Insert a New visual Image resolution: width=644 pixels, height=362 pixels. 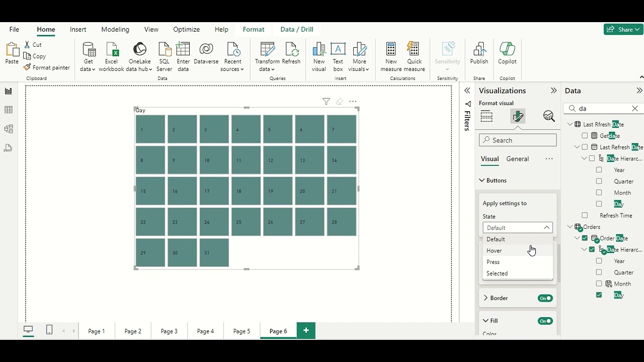319,57
